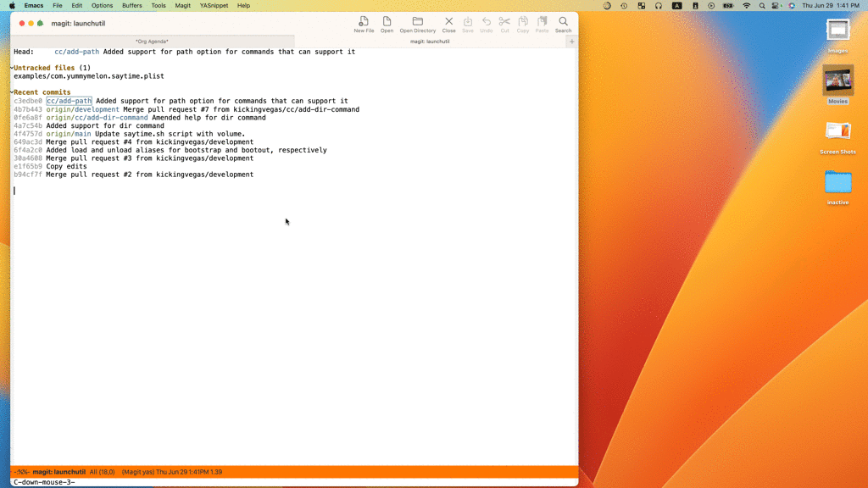Click the origin/main branch label
The width and height of the screenshot is (868, 488).
(x=69, y=134)
